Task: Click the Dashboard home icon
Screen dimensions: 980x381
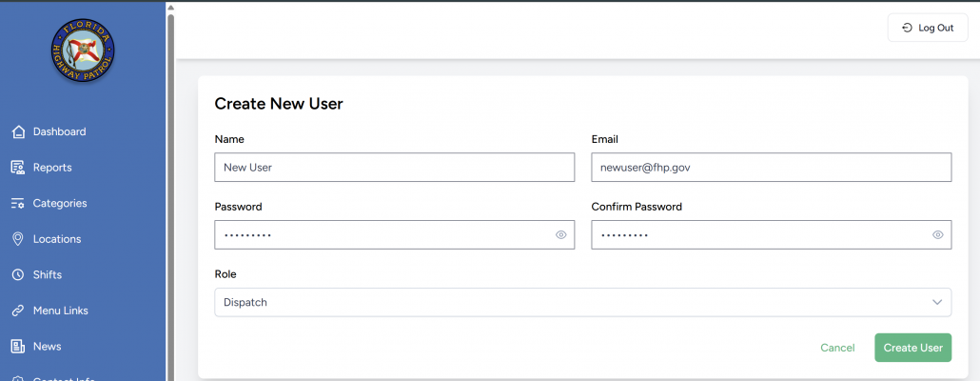Action: (x=18, y=131)
